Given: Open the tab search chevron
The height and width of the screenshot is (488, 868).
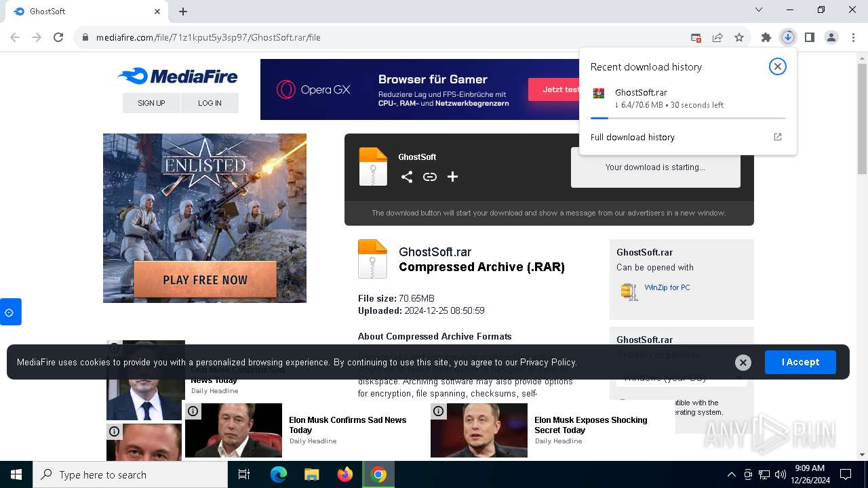Looking at the screenshot, I should point(759,10).
